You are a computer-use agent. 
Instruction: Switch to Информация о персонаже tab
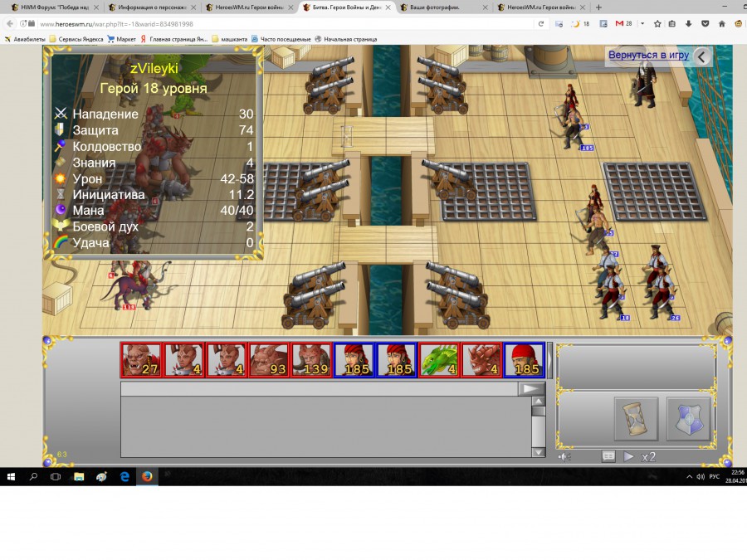tap(152, 7)
